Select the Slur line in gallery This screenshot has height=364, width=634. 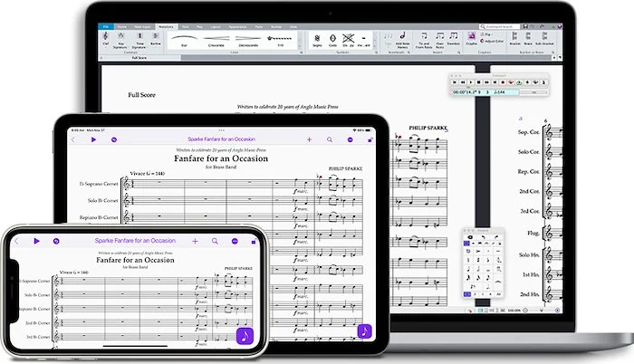[184, 41]
